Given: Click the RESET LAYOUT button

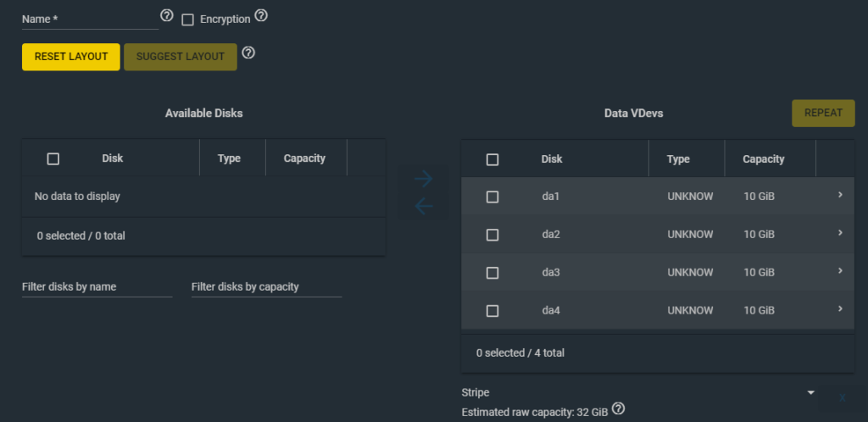Looking at the screenshot, I should (71, 57).
